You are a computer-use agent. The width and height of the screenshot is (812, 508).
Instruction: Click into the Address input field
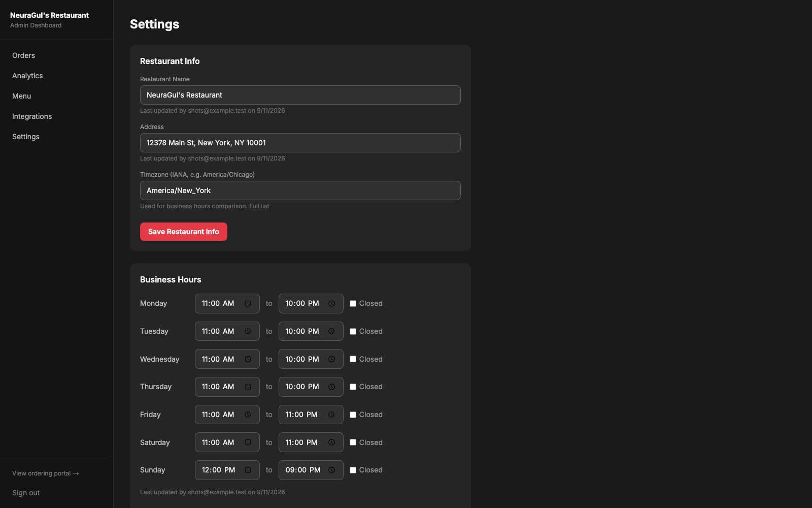[300, 143]
